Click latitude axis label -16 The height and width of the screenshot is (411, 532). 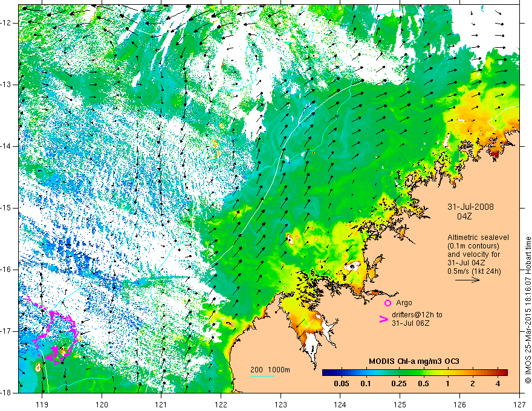coord(6,270)
